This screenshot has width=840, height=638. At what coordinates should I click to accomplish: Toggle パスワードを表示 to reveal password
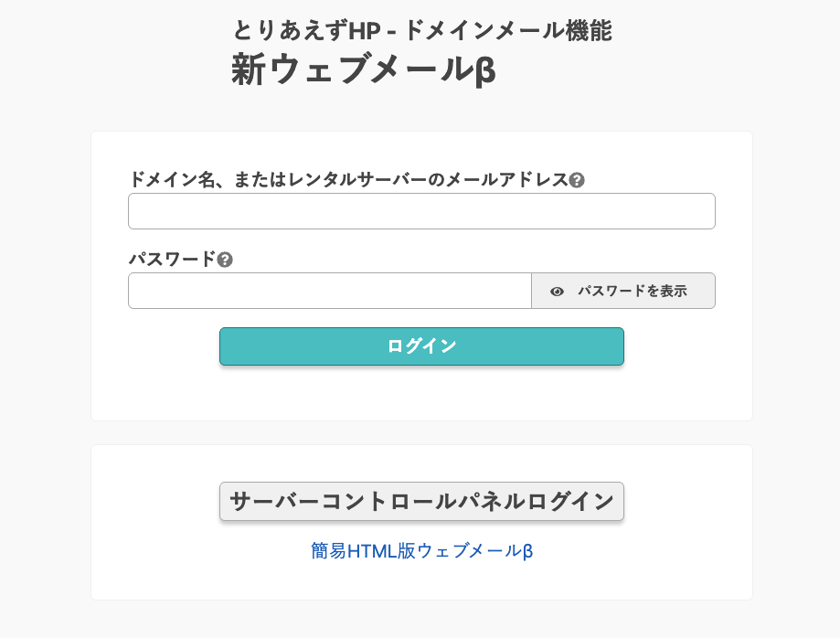point(632,292)
